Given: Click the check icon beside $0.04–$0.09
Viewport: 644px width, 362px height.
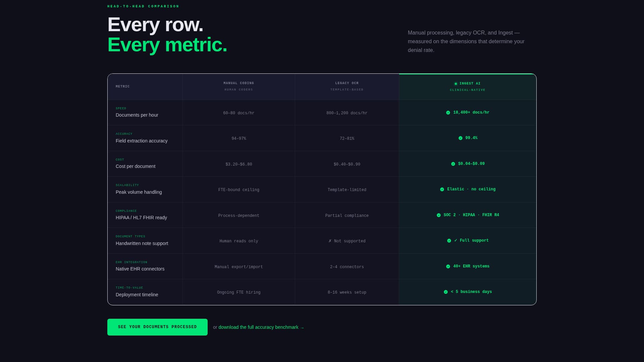Looking at the screenshot, I should click(x=453, y=164).
